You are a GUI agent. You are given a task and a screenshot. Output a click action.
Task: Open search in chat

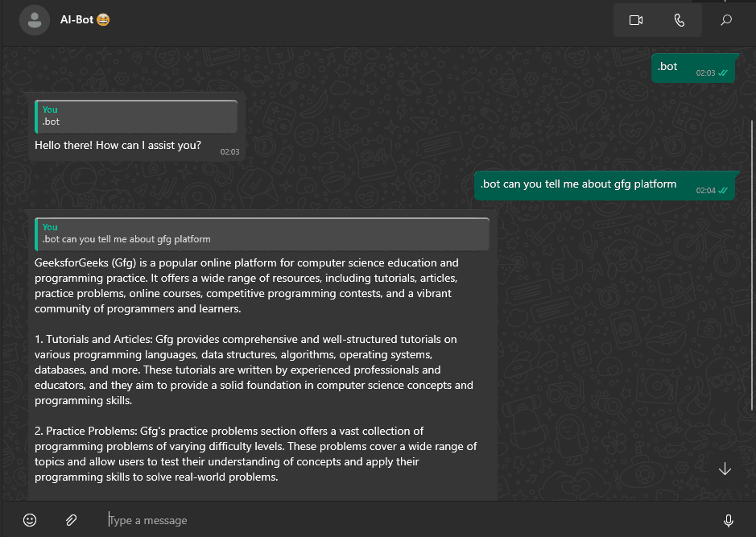726,20
